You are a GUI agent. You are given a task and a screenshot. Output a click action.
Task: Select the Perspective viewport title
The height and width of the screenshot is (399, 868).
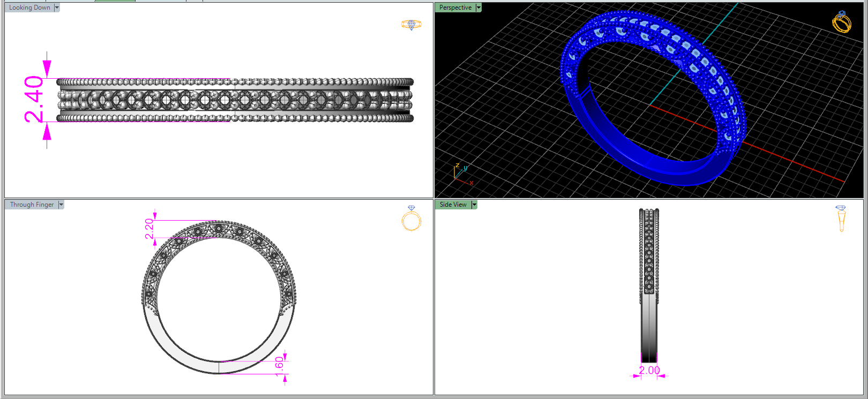455,7
